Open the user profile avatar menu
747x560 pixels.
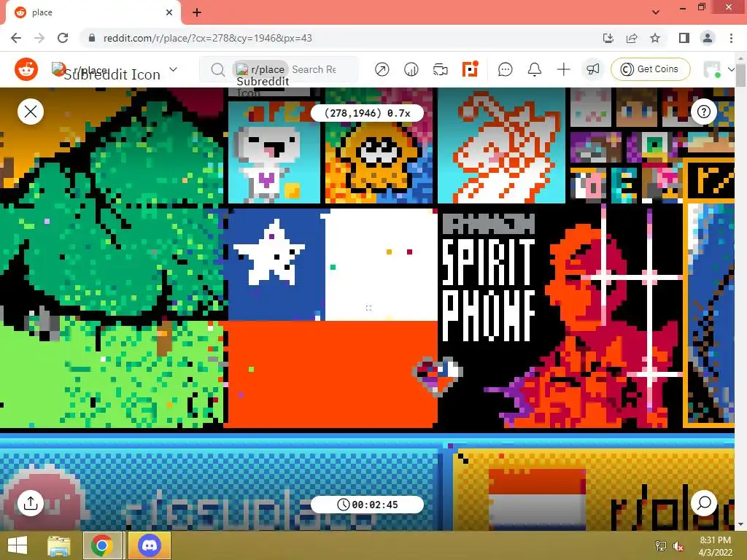point(719,69)
